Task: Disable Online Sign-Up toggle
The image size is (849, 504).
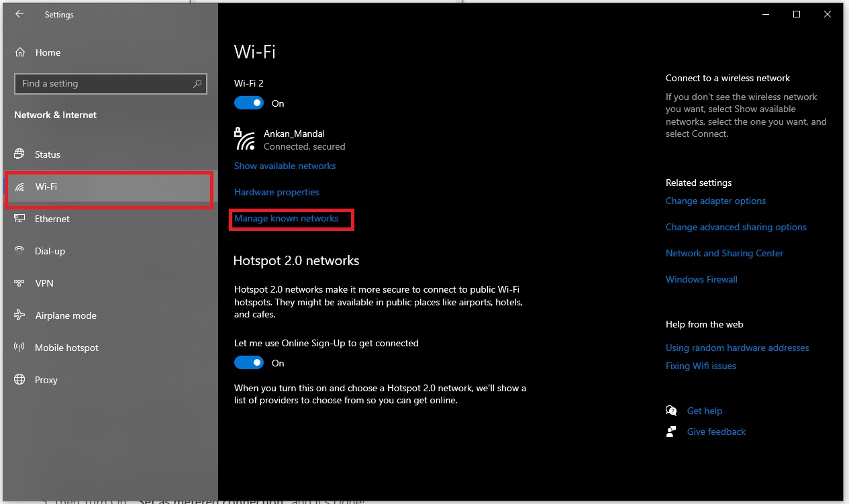Action: pos(248,362)
